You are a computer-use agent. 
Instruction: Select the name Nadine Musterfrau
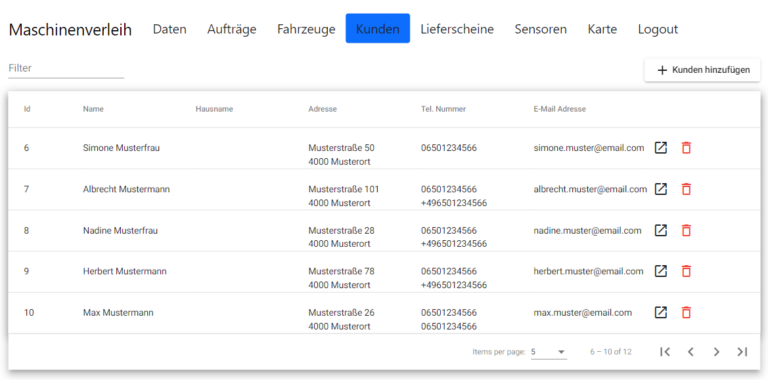tap(120, 230)
